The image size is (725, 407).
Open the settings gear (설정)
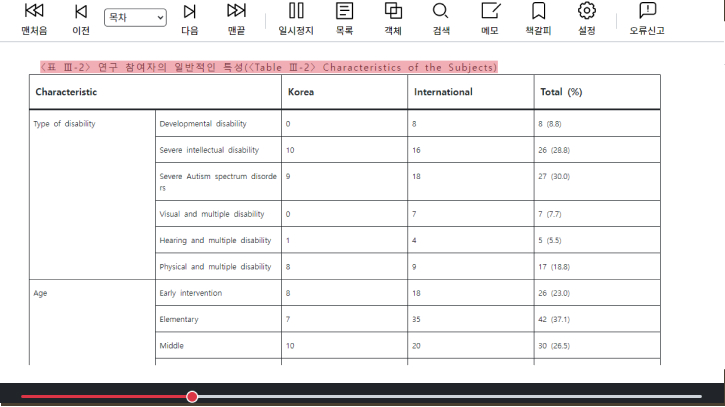[x=587, y=19]
